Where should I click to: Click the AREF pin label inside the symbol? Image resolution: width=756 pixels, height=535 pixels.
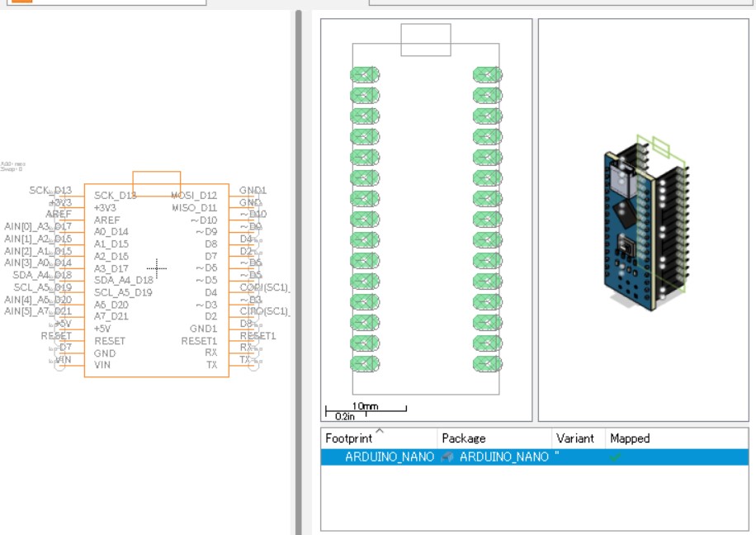point(107,220)
